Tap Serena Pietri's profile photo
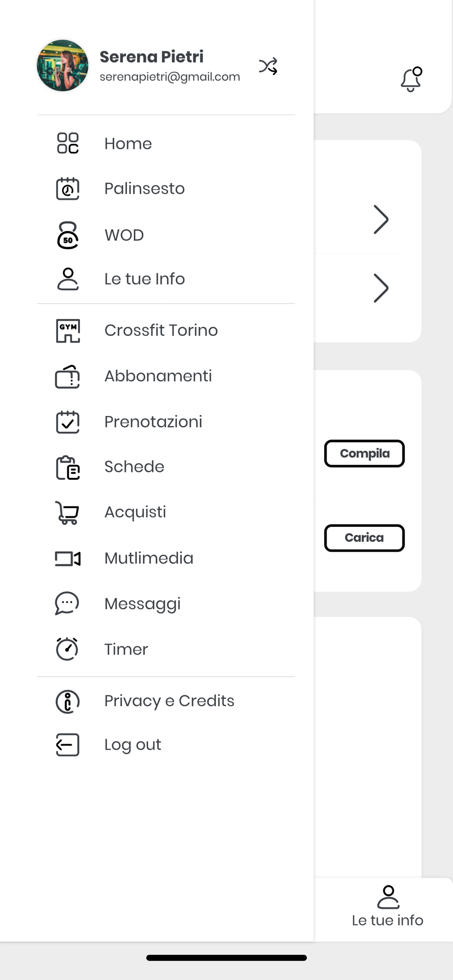 (63, 66)
